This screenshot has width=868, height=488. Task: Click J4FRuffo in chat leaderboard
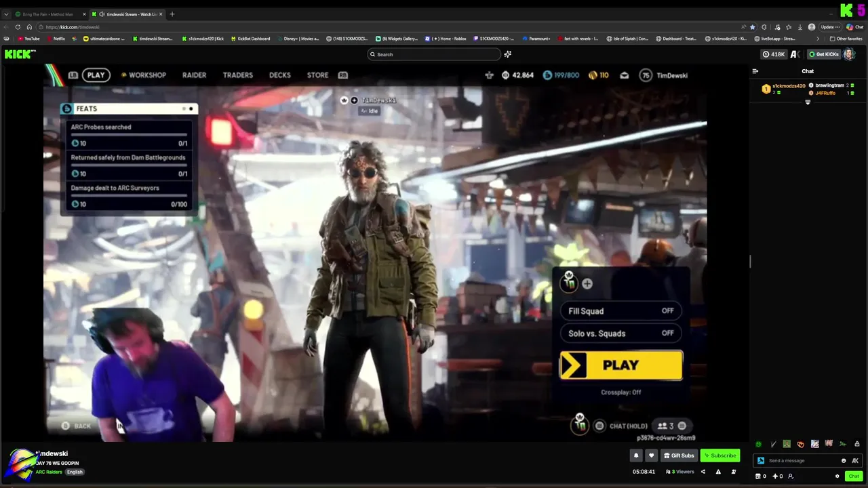[825, 93]
